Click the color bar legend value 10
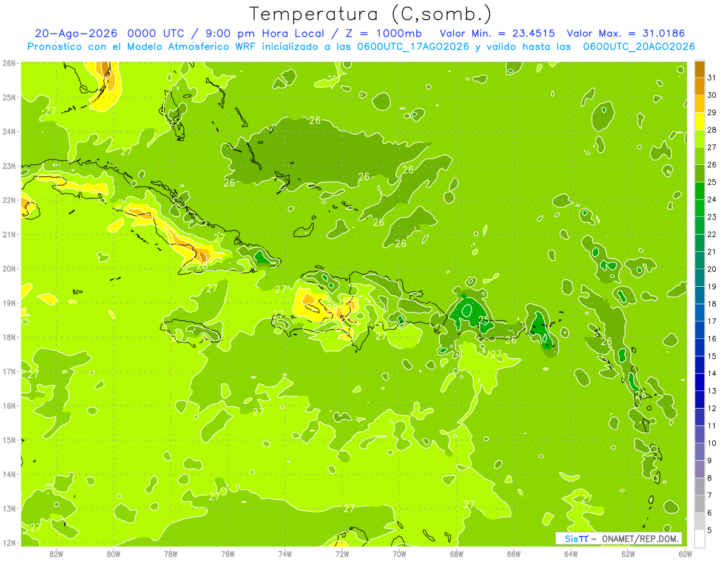 coord(712,443)
